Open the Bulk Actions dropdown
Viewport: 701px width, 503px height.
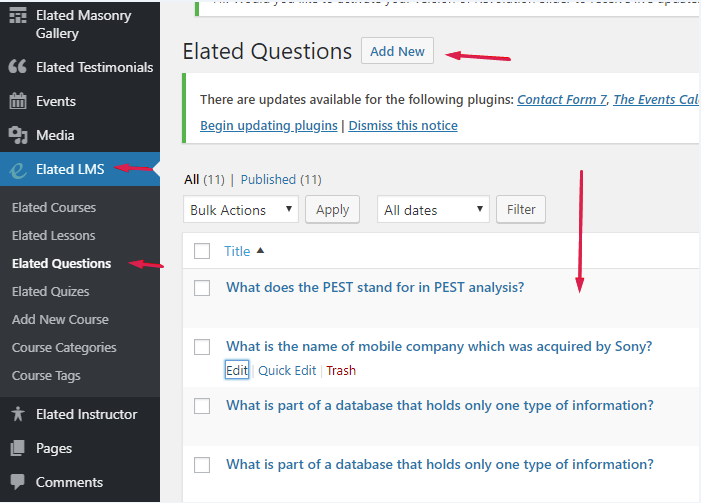click(x=241, y=210)
